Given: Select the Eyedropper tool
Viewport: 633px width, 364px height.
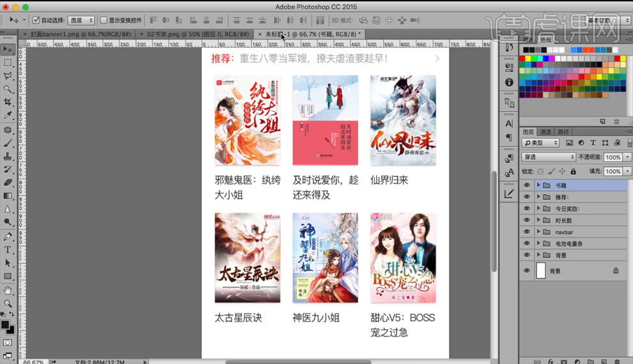Looking at the screenshot, I should pos(8,116).
